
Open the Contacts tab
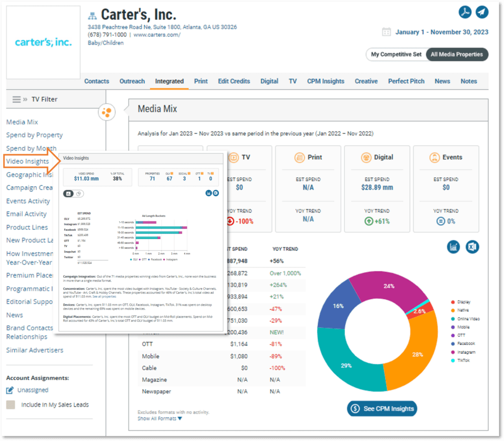click(96, 81)
